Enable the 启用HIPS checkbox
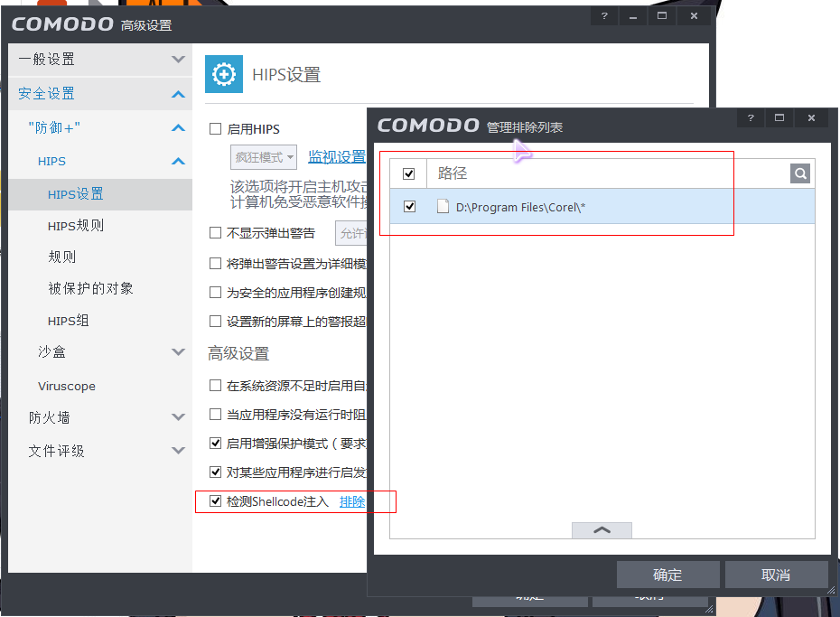 click(215, 128)
